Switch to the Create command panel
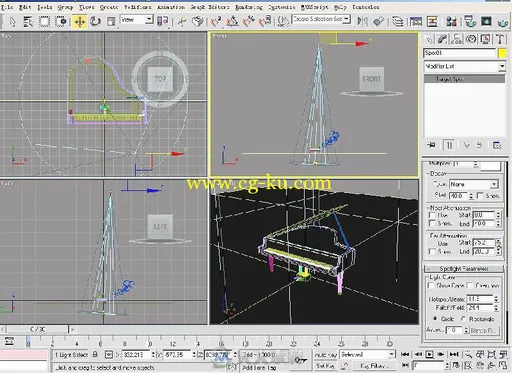Image resolution: width=512 pixels, height=373 pixels. 429,40
